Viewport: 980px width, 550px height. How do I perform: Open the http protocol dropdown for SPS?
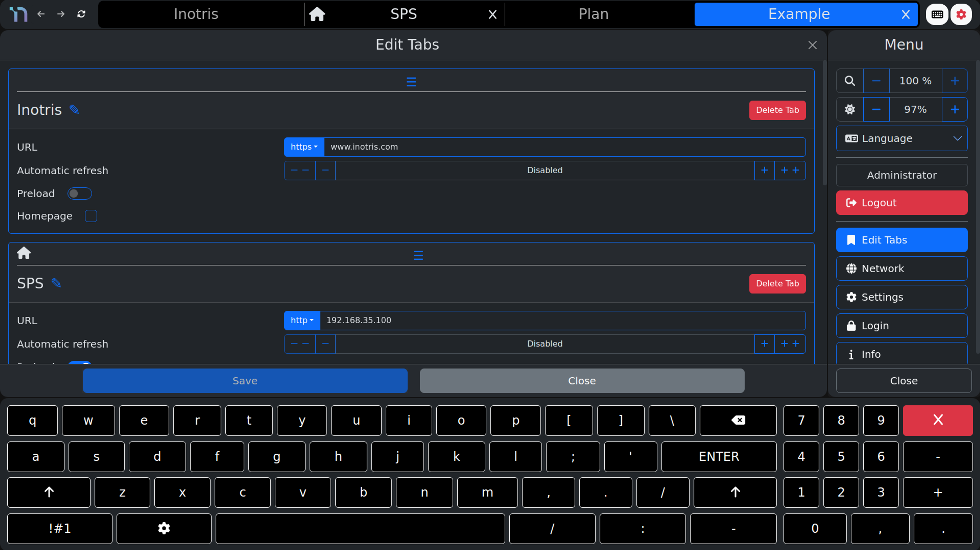pyautogui.click(x=302, y=321)
